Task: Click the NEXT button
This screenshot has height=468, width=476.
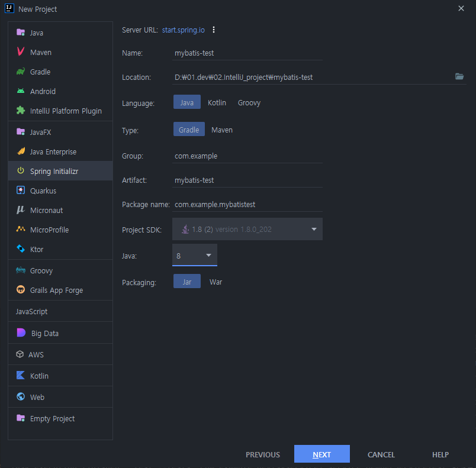Action: pos(322,454)
